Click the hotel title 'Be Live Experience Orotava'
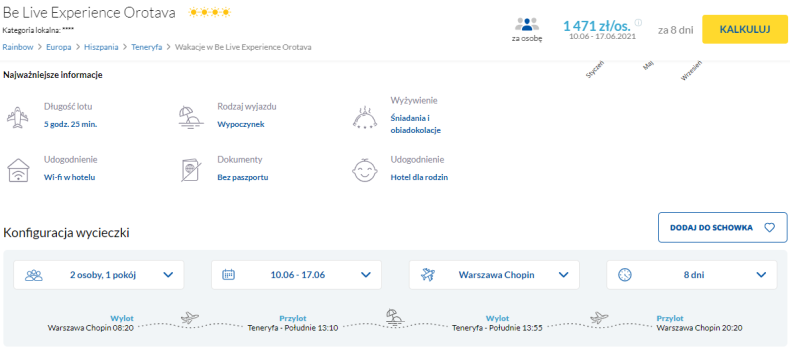The width and height of the screenshot is (790, 360). (89, 13)
